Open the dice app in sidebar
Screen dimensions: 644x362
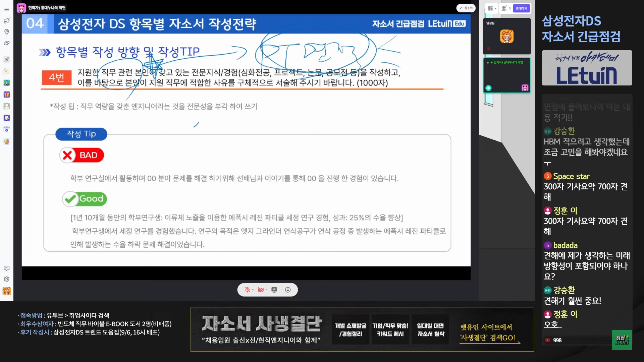(x=7, y=118)
